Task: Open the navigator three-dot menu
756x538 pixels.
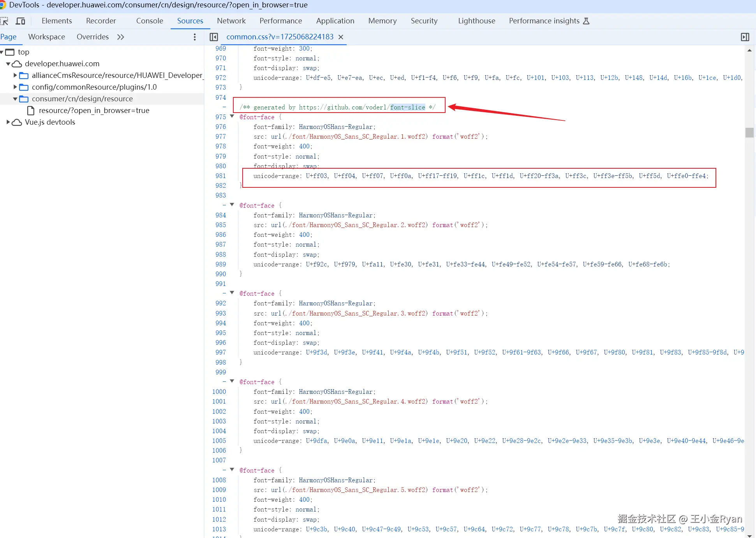Action: click(195, 37)
